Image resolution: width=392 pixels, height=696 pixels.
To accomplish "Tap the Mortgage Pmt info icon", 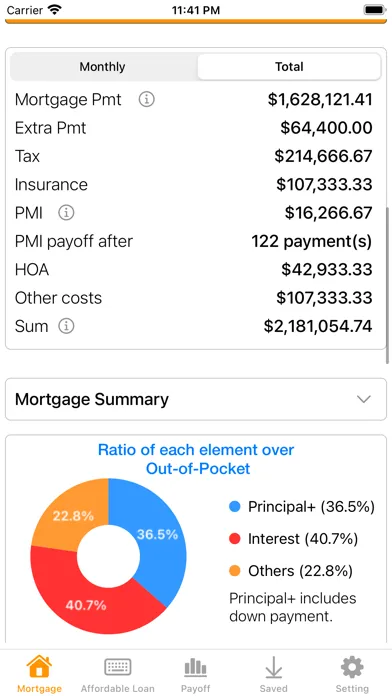I will coord(147,100).
